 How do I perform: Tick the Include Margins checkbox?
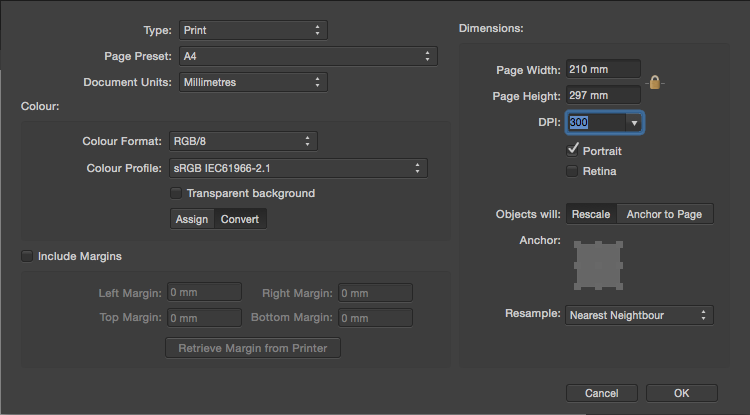(x=27, y=256)
